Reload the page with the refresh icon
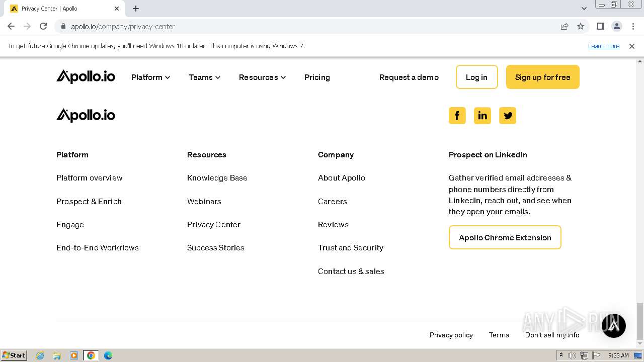 pos(43,26)
